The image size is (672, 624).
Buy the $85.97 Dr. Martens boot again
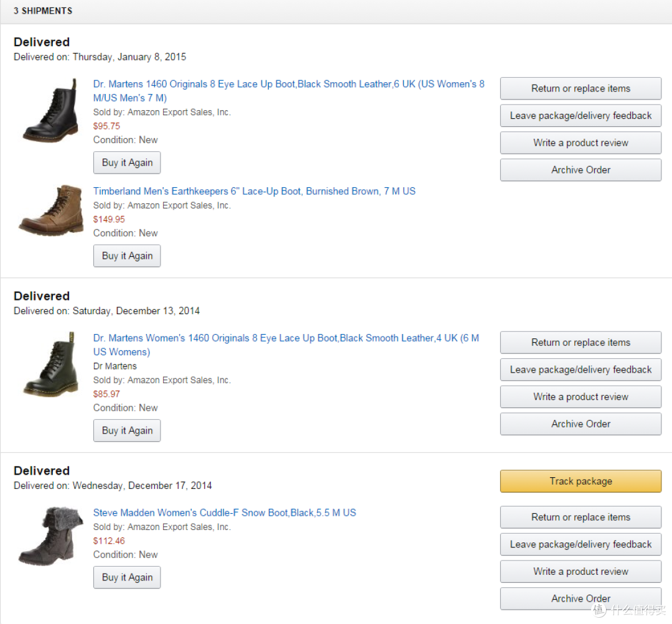127,431
